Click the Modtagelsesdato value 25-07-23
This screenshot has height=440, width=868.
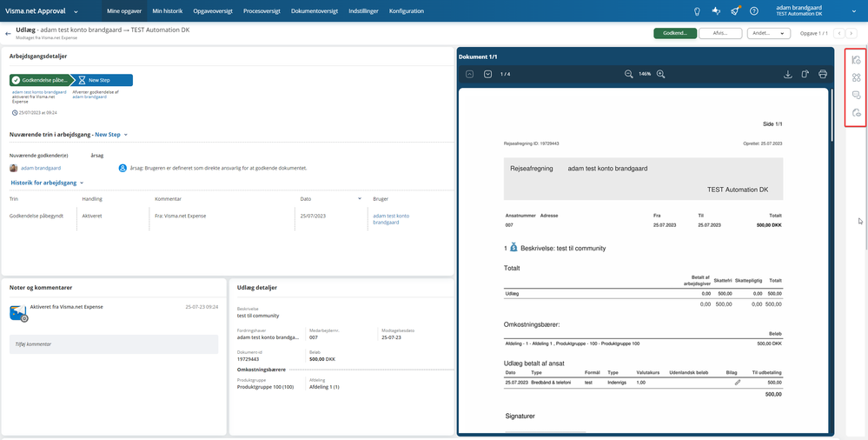391,337
